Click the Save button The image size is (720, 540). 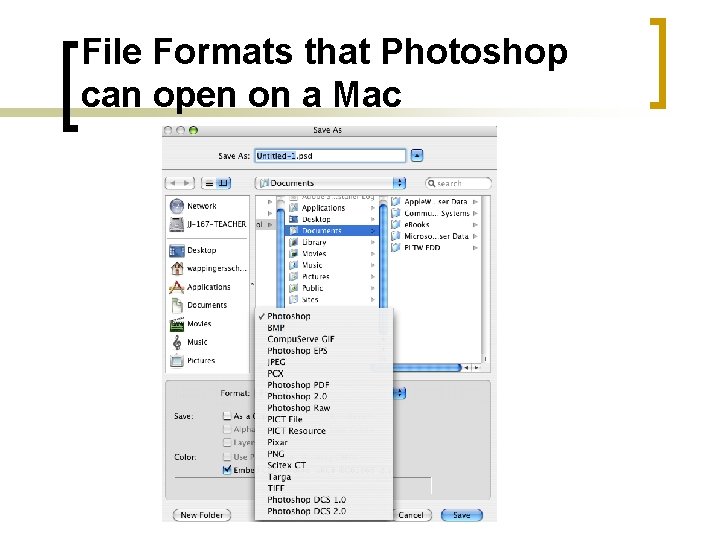[461, 515]
